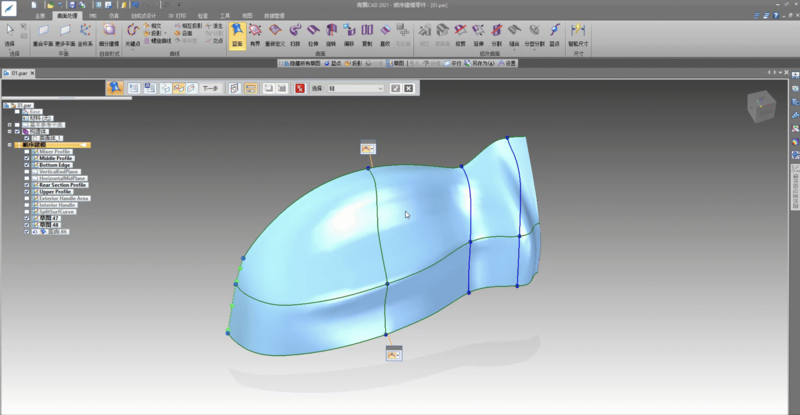Select the 蓝面 (BlueSurf) tool in the ribbon
The width and height of the screenshot is (800, 415).
(x=237, y=34)
